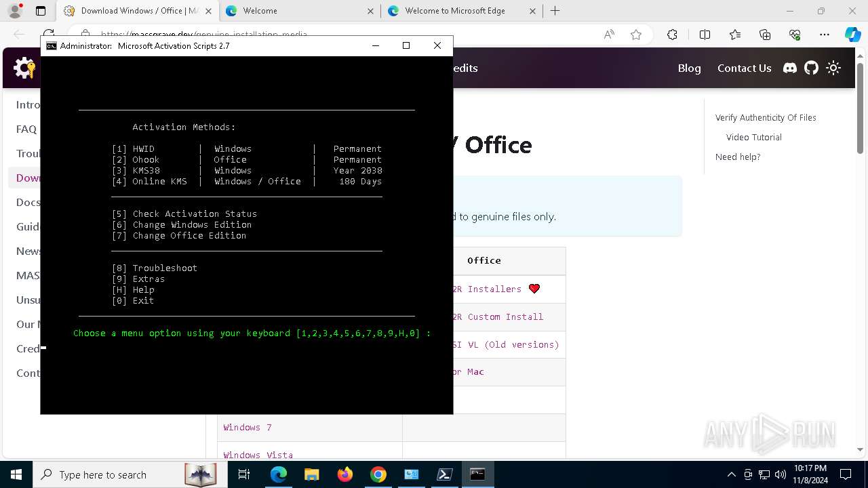This screenshot has height=488, width=868.
Task: Open the Contact Us link
Action: pyautogui.click(x=744, y=68)
